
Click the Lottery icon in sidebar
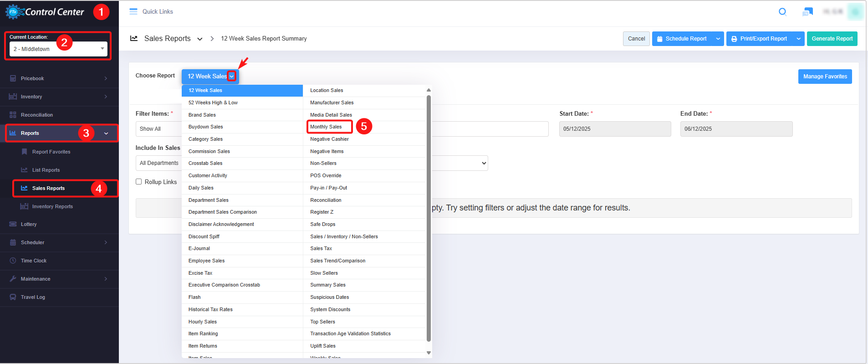(x=13, y=224)
